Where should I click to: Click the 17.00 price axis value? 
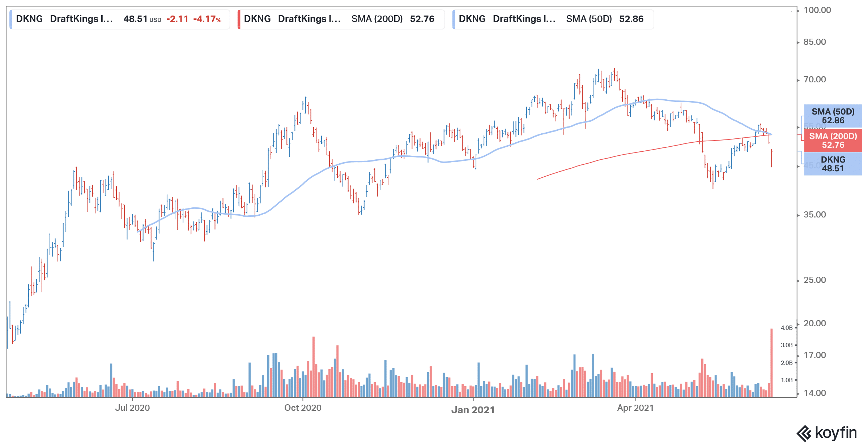(814, 355)
